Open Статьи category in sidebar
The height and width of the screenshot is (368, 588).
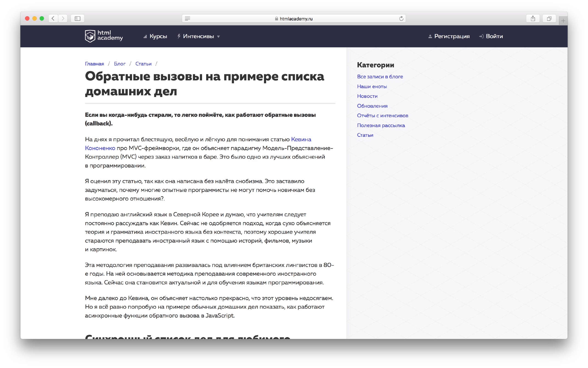tap(365, 135)
